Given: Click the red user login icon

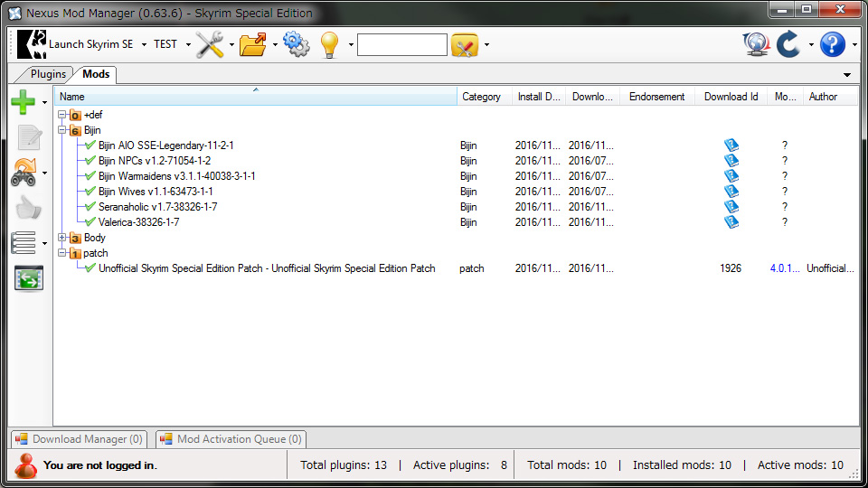Looking at the screenshot, I should [x=25, y=465].
